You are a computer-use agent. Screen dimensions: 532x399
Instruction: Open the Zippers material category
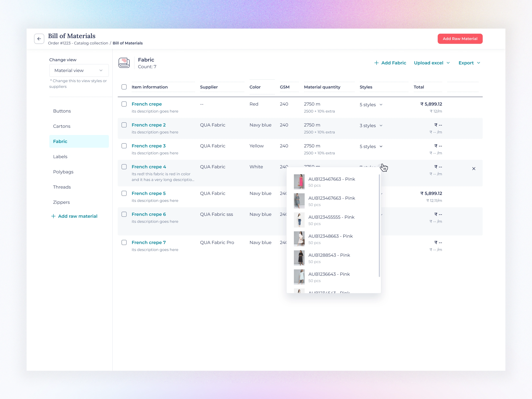[62, 202]
